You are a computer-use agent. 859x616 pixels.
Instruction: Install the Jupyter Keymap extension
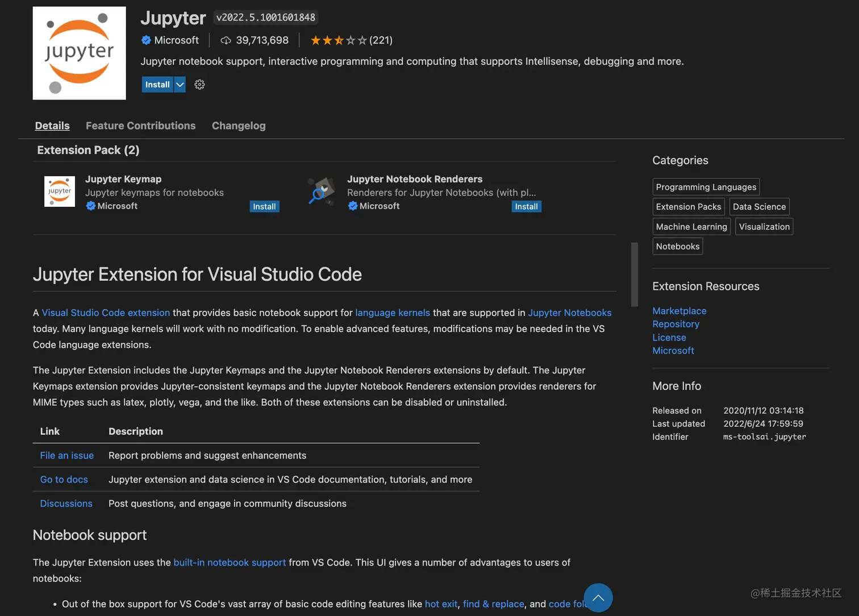(x=264, y=207)
